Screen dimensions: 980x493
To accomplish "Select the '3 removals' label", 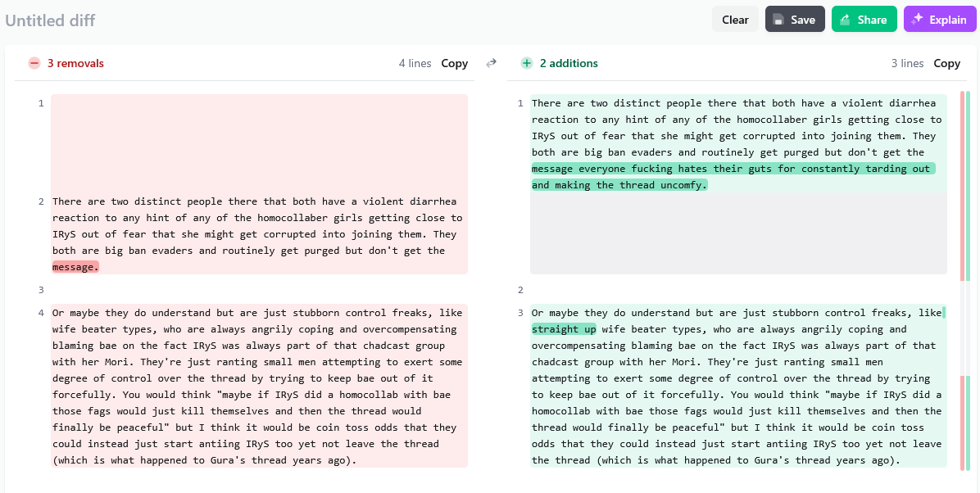I will click(x=75, y=63).
